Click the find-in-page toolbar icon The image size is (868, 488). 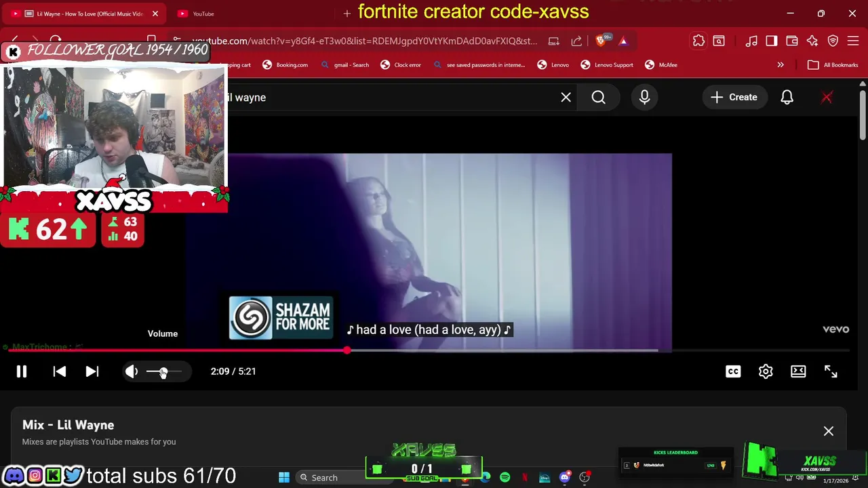pyautogui.click(x=719, y=41)
